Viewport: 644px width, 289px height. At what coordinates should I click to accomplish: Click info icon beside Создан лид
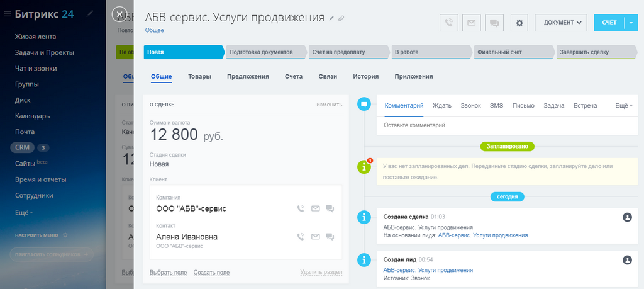tap(364, 260)
